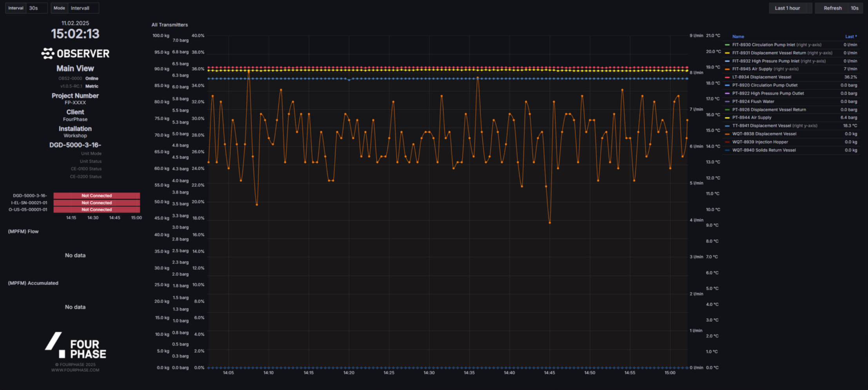This screenshot has width=868, height=390.
Task: Open the Last 1 hour time picker
Action: coord(790,8)
